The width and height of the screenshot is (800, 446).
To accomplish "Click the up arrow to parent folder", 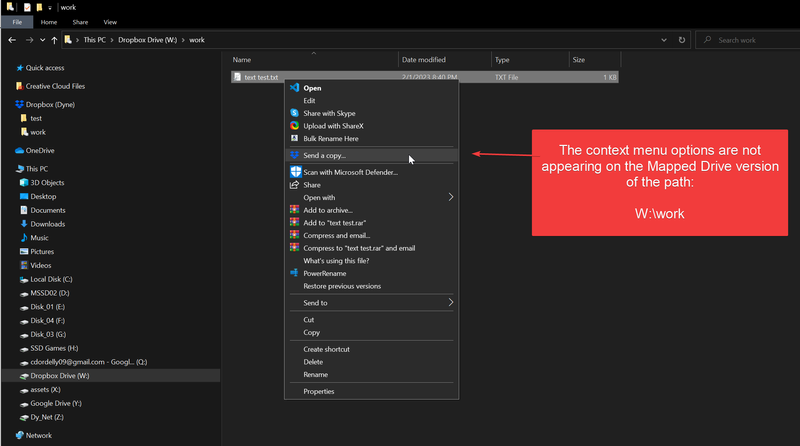I will [x=53, y=40].
